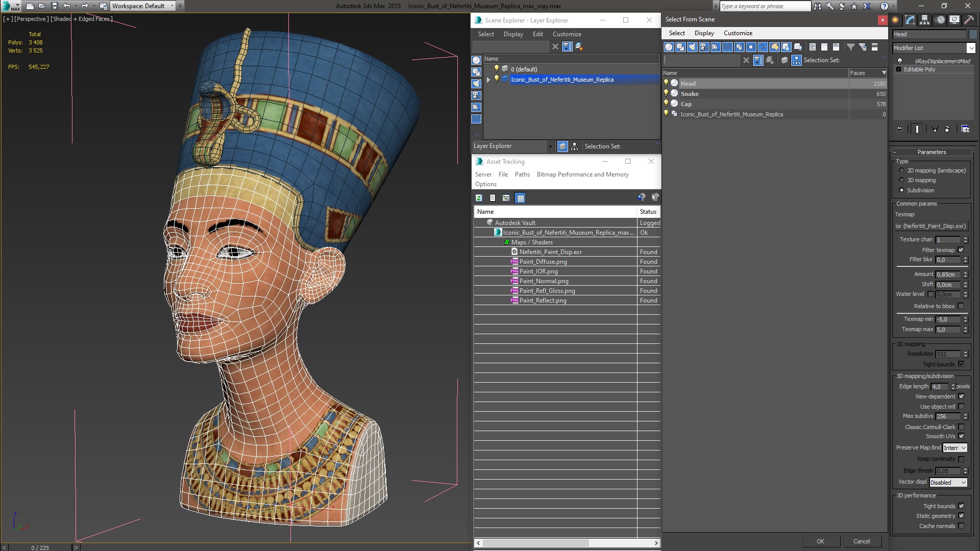
Task: Open Paths menu in Asset Tracking
Action: coord(522,174)
